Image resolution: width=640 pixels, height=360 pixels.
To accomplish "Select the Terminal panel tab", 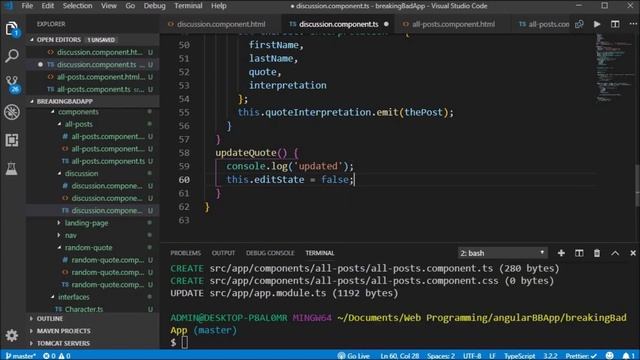I will tap(320, 253).
